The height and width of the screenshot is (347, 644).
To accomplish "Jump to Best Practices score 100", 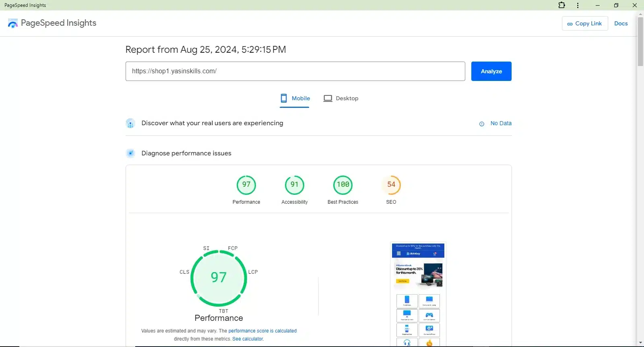I will pos(343,185).
